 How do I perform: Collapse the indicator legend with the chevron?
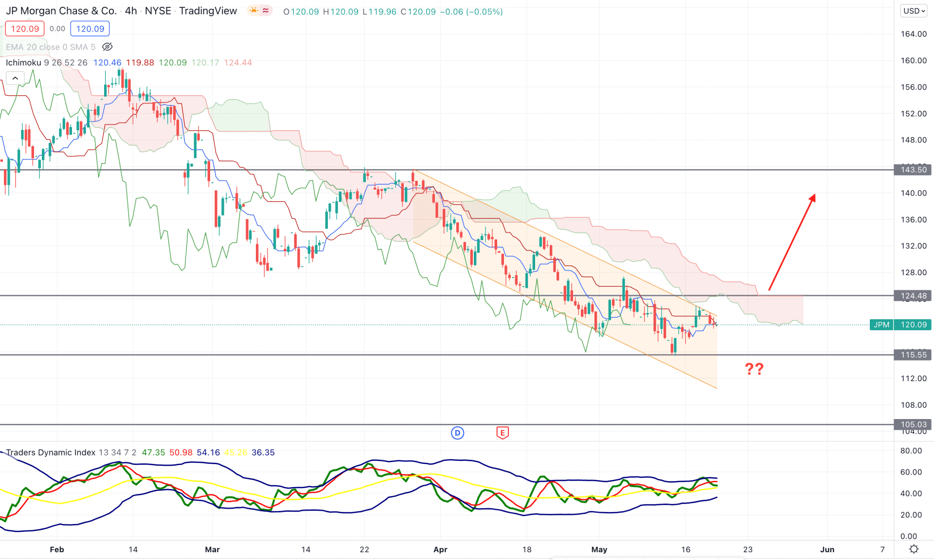pos(15,78)
